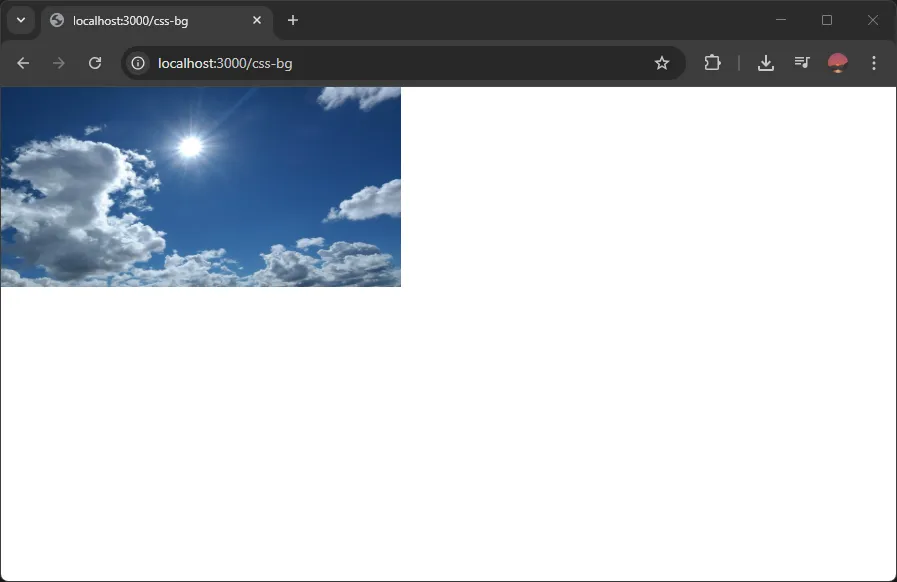897x582 pixels.
Task: Close the Chrome window
Action: (873, 20)
